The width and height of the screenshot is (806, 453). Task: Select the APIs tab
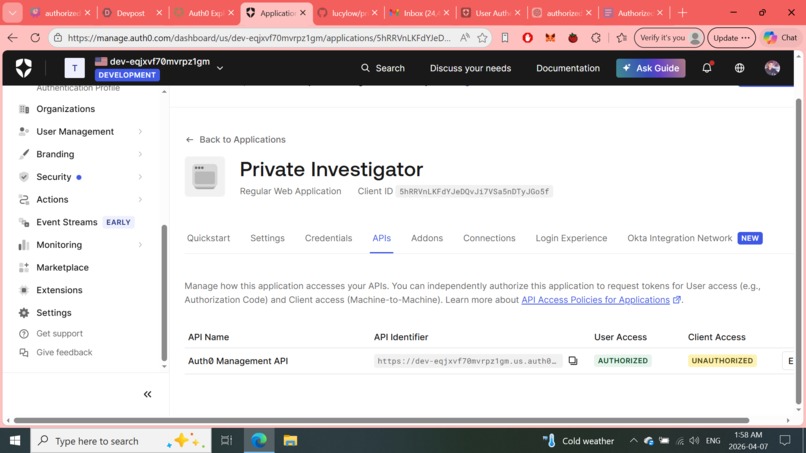[x=381, y=238]
